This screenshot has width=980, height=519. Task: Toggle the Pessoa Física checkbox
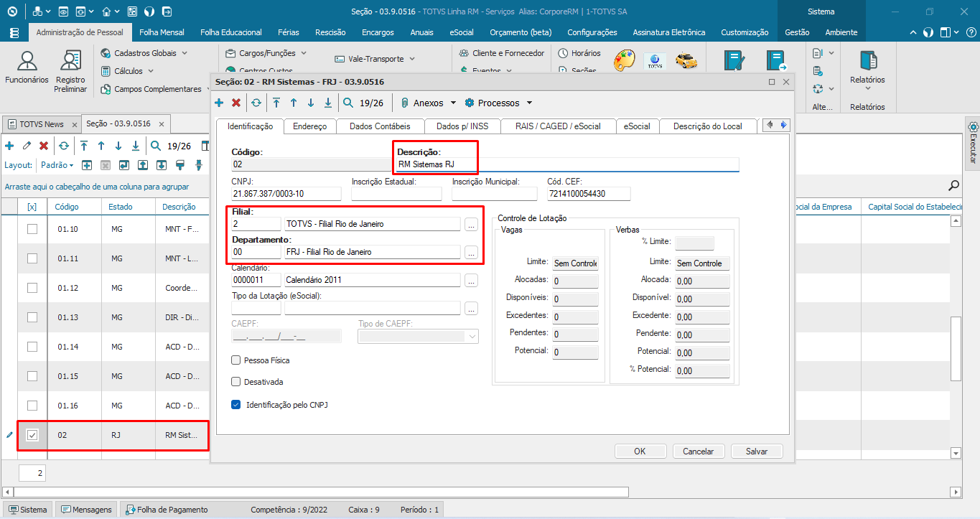pos(235,360)
